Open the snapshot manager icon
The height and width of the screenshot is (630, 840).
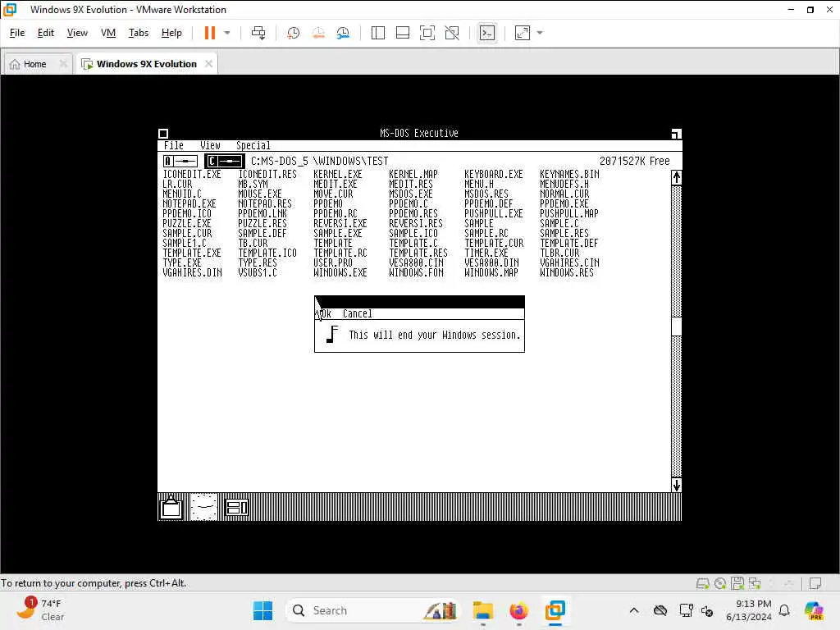[344, 33]
